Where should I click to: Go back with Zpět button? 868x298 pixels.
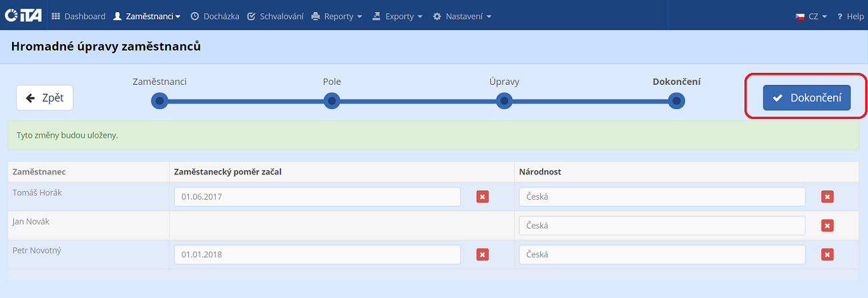click(45, 98)
